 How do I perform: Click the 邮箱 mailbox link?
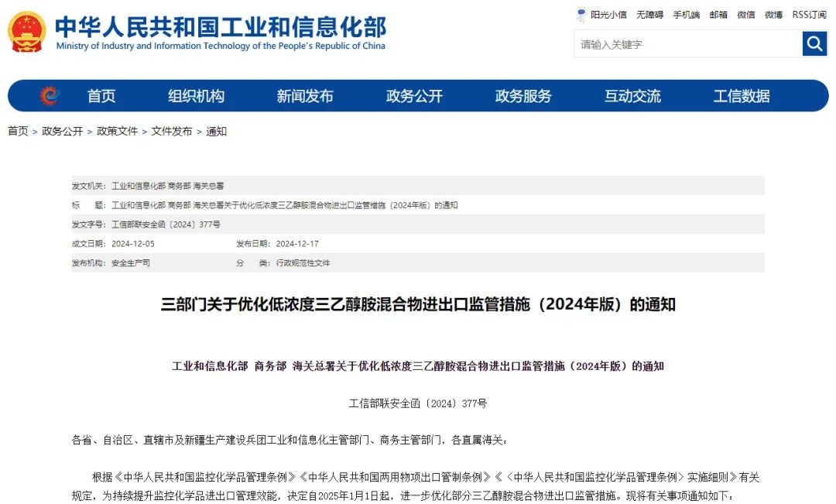[x=718, y=15]
